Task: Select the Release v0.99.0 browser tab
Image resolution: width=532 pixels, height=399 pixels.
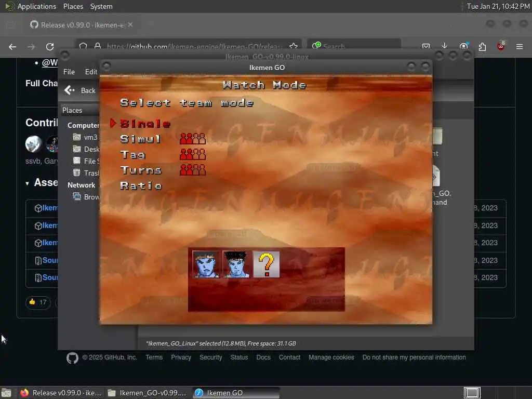Action: (x=81, y=25)
